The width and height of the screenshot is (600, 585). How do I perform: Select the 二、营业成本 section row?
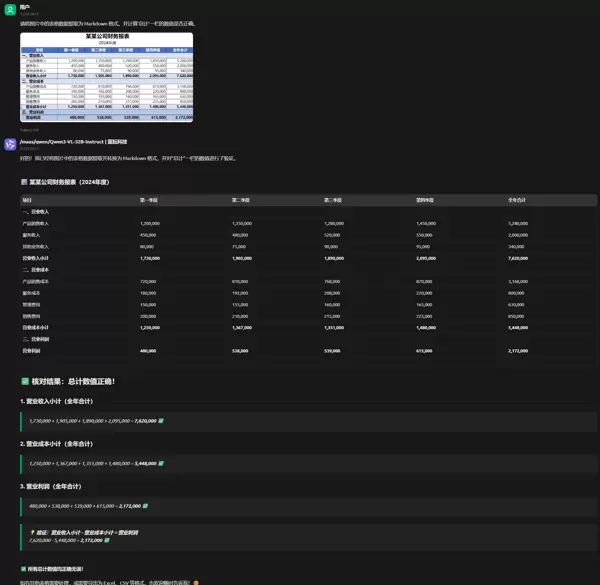pyautogui.click(x=36, y=270)
